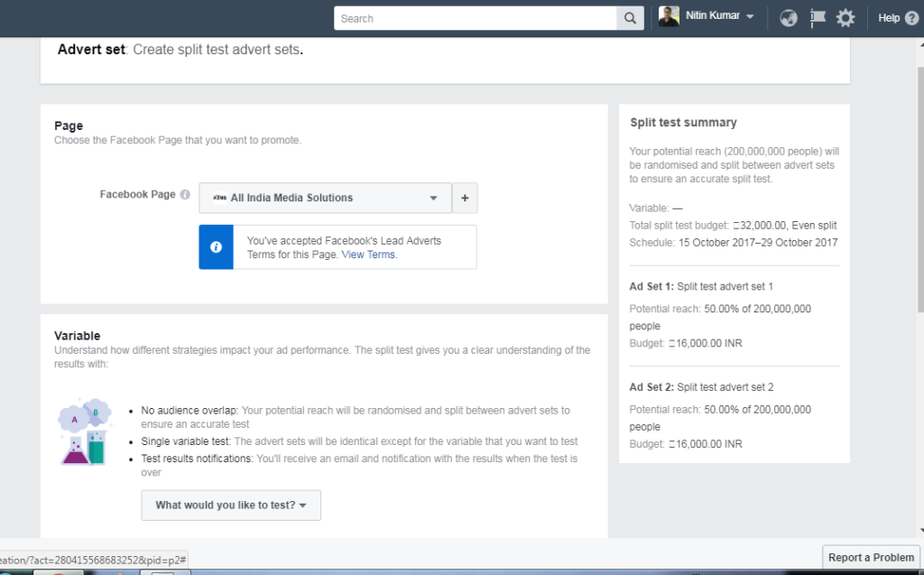Image resolution: width=924 pixels, height=575 pixels.
Task: Click the Ad Set 1 summary title
Action: point(701,287)
